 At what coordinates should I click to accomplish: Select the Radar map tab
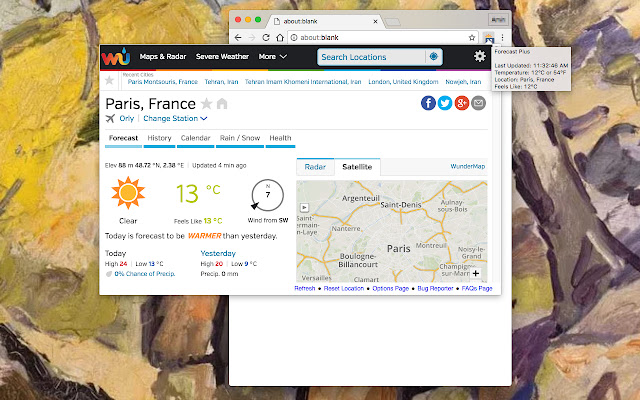(x=315, y=167)
